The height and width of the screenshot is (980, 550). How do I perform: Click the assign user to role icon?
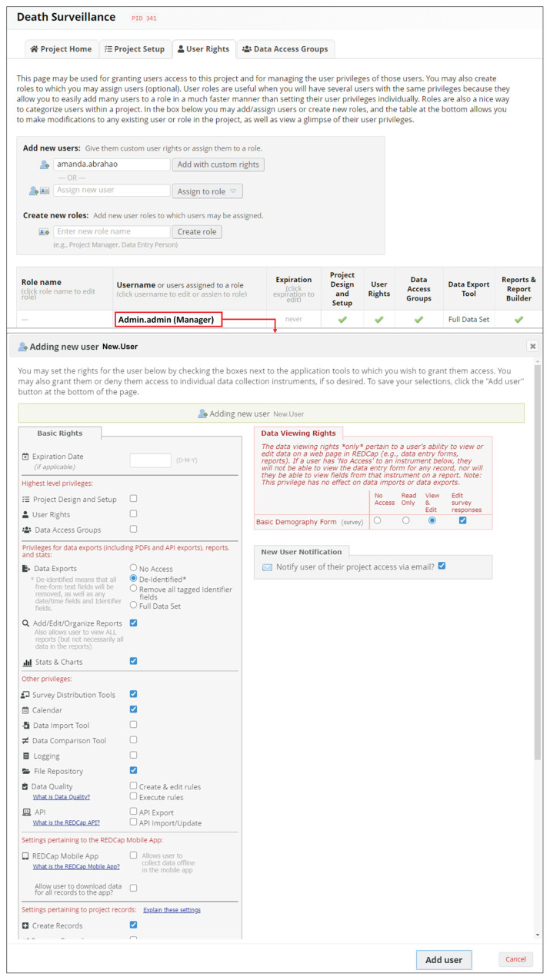[38, 191]
